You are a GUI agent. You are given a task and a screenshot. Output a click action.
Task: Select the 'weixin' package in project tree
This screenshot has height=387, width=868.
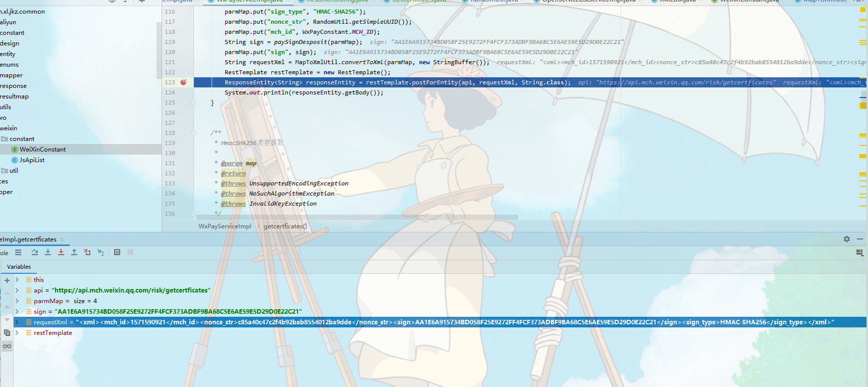point(9,128)
